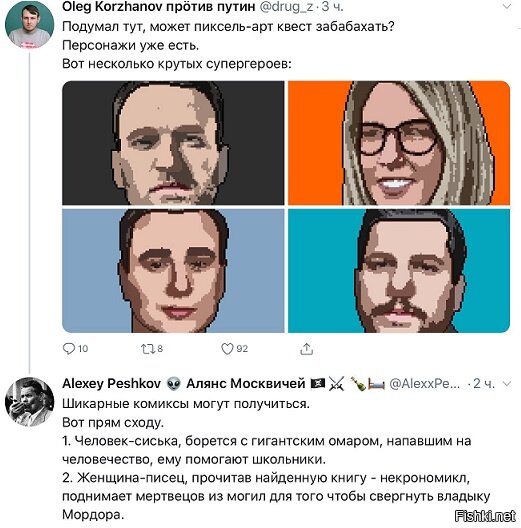Click the reply count 10

83,349
